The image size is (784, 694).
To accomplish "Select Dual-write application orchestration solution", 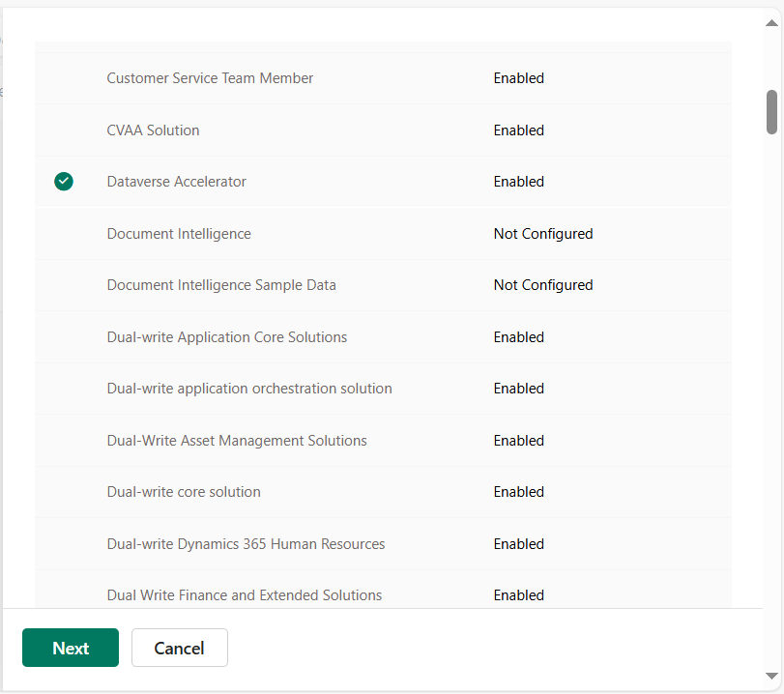I will pos(249,389).
